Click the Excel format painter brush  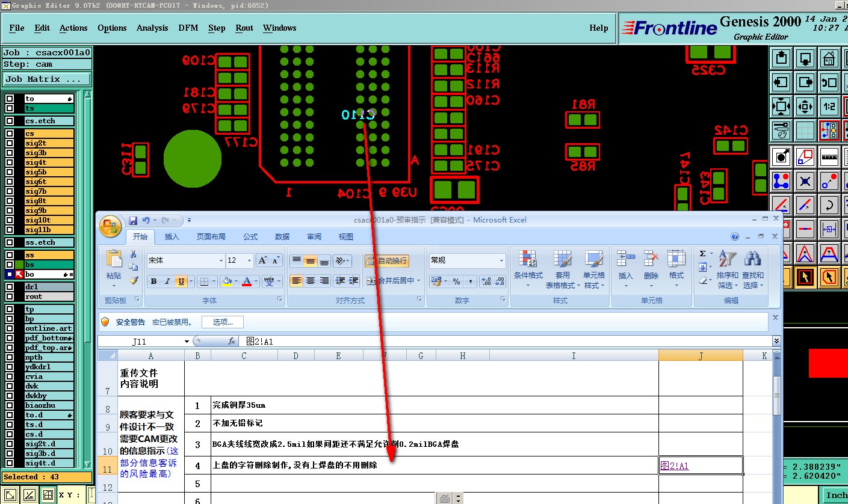[x=134, y=281]
